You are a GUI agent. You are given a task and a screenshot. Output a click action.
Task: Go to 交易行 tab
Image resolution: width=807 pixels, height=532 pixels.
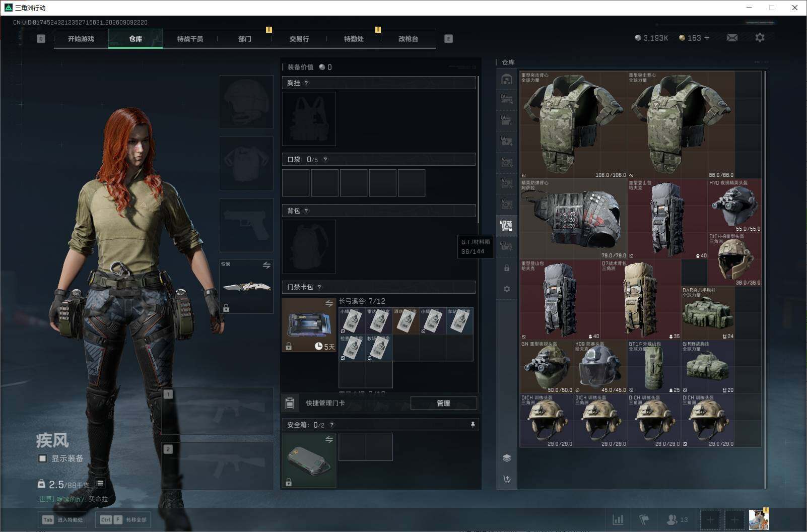coord(299,39)
